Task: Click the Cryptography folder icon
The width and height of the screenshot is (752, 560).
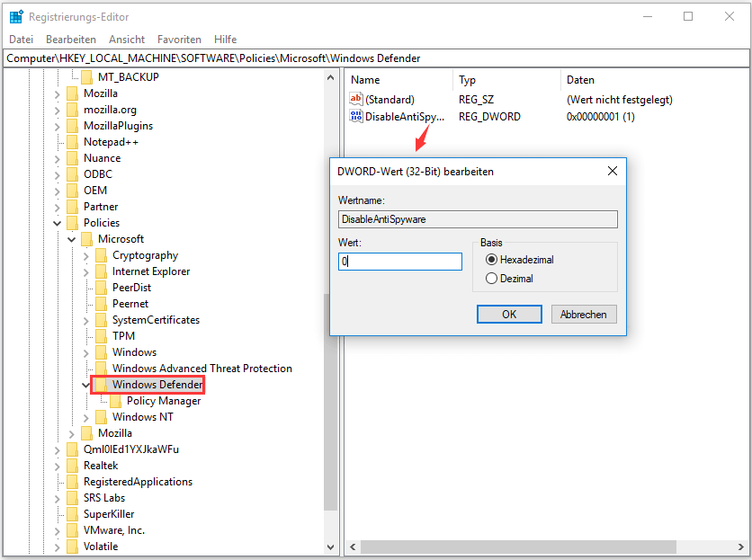Action: [101, 255]
